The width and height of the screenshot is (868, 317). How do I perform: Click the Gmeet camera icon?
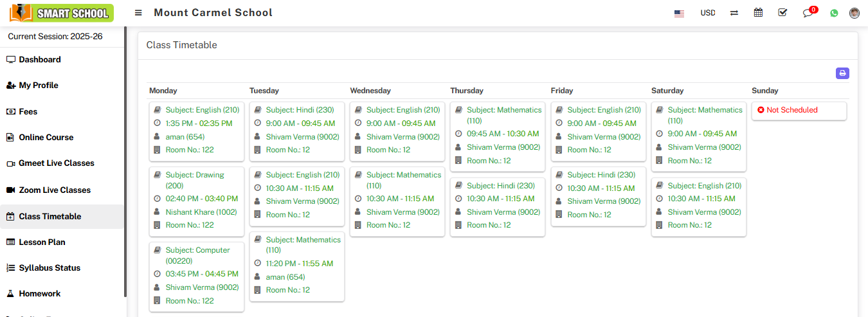(x=10, y=164)
